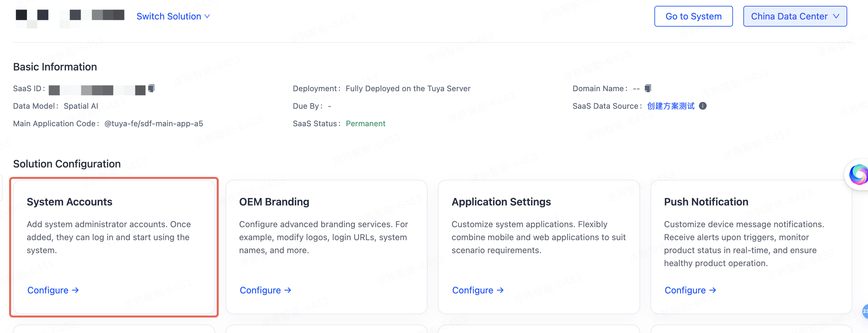Click the OEM Branding card heading
The height and width of the screenshot is (333, 868).
(274, 202)
